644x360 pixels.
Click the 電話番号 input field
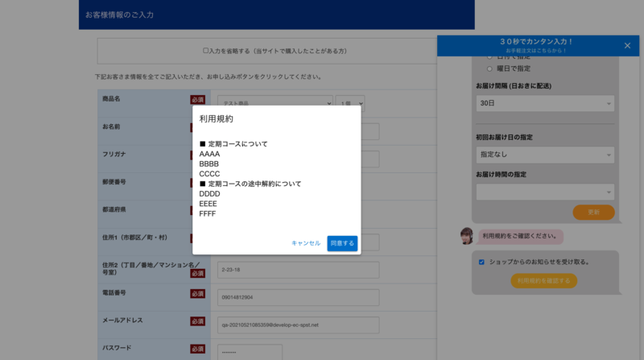(x=298, y=297)
